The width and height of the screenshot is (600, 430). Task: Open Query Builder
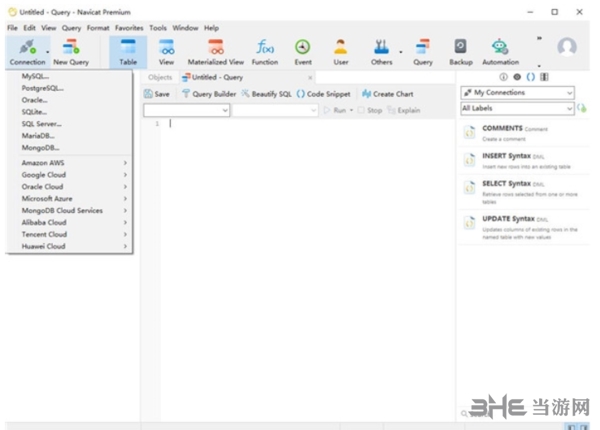point(209,94)
